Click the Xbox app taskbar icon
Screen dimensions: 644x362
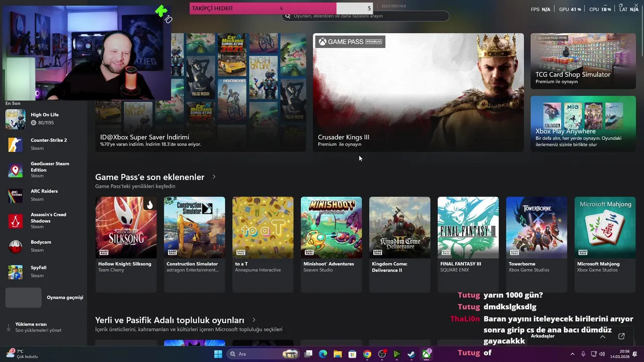pos(426,354)
